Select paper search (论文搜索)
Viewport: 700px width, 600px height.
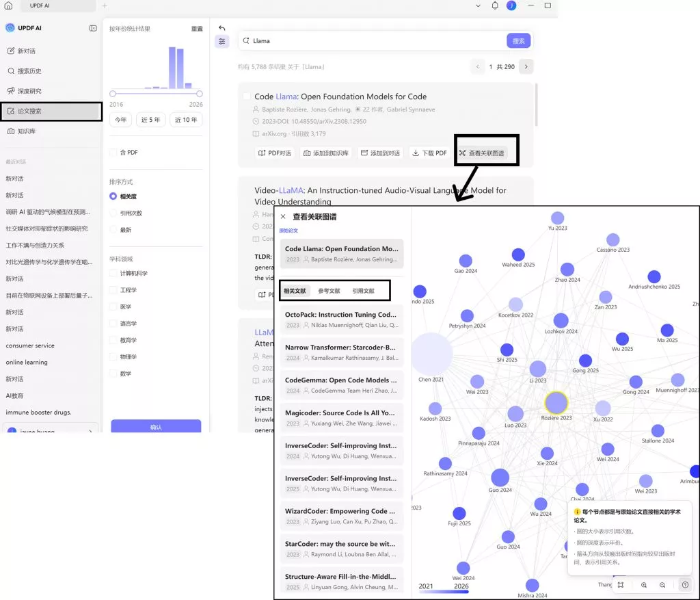pyautogui.click(x=51, y=112)
